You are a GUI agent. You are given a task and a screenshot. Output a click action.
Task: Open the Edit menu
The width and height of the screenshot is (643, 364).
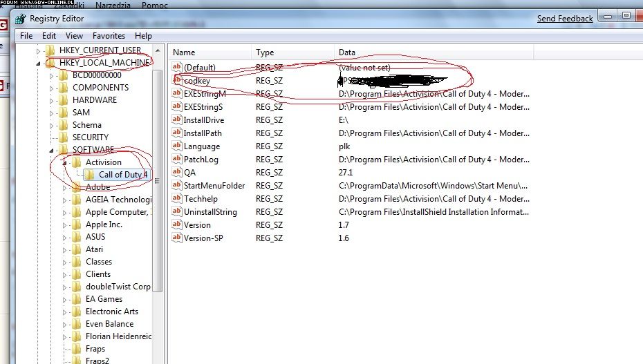(x=49, y=36)
